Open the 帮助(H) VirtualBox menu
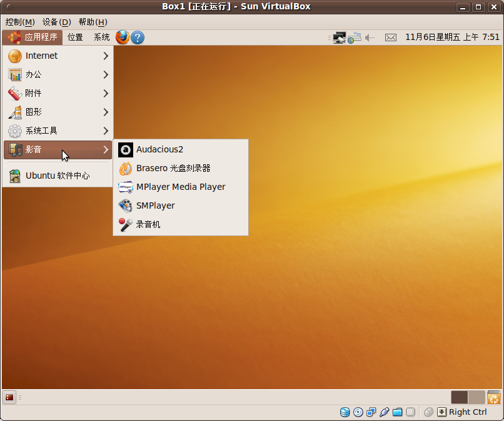Screen dimensions: 504x421 [93, 22]
